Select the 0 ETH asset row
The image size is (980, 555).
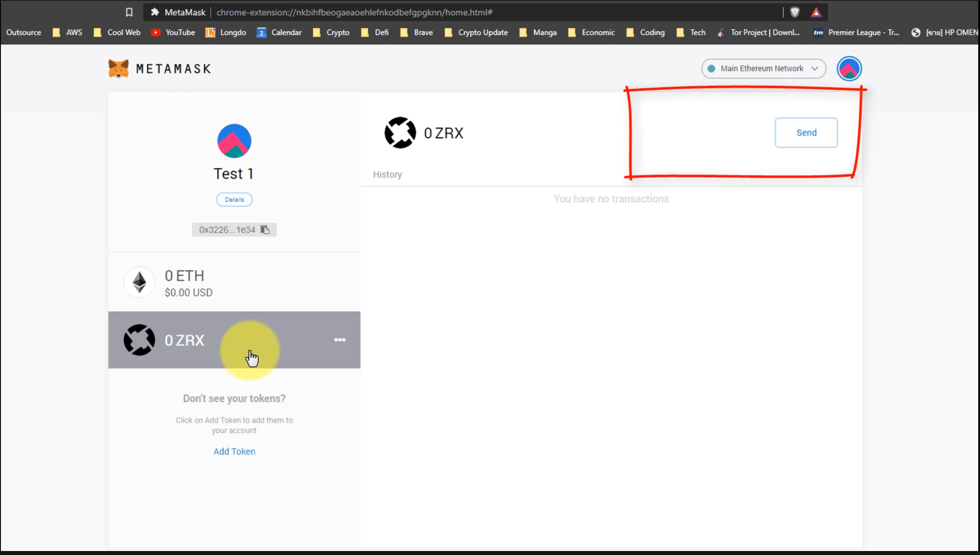pos(234,282)
